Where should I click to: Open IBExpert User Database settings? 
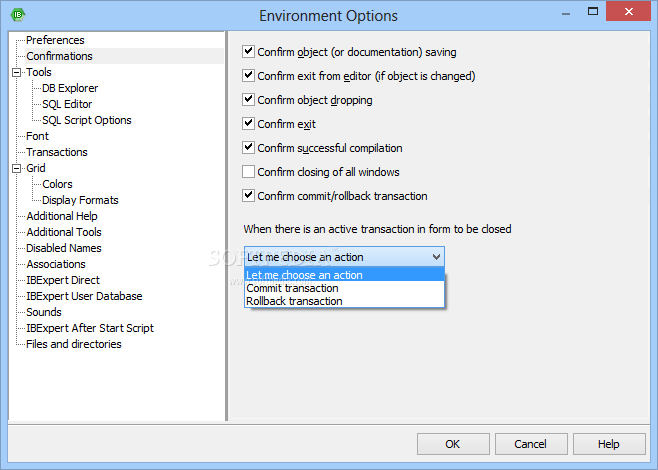(x=84, y=296)
